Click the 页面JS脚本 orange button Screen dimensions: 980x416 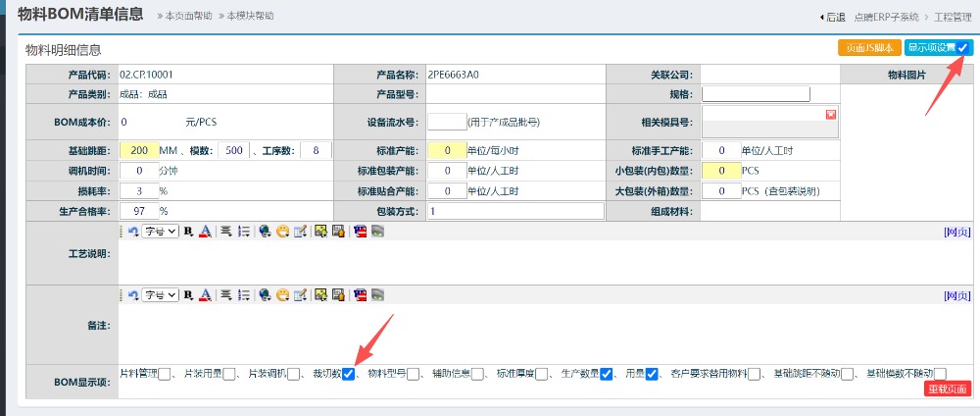tap(869, 48)
